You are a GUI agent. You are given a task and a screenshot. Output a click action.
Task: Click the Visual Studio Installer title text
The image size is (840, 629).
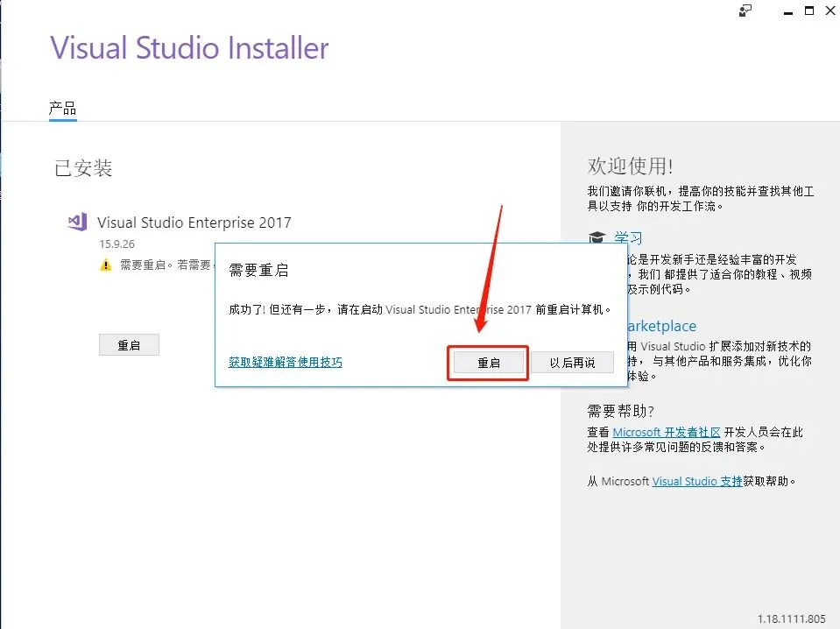click(x=190, y=47)
